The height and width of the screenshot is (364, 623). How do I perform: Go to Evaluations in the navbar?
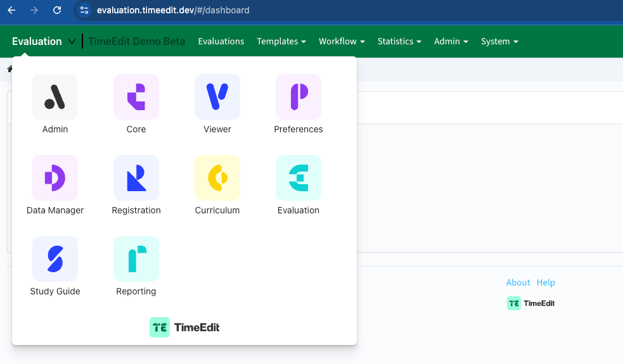pos(221,41)
